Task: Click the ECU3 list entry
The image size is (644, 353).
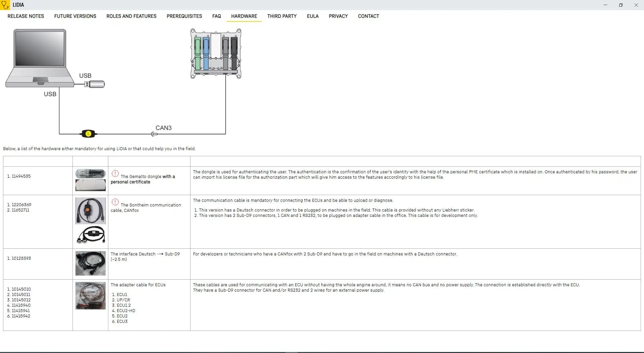Action: tap(122, 321)
